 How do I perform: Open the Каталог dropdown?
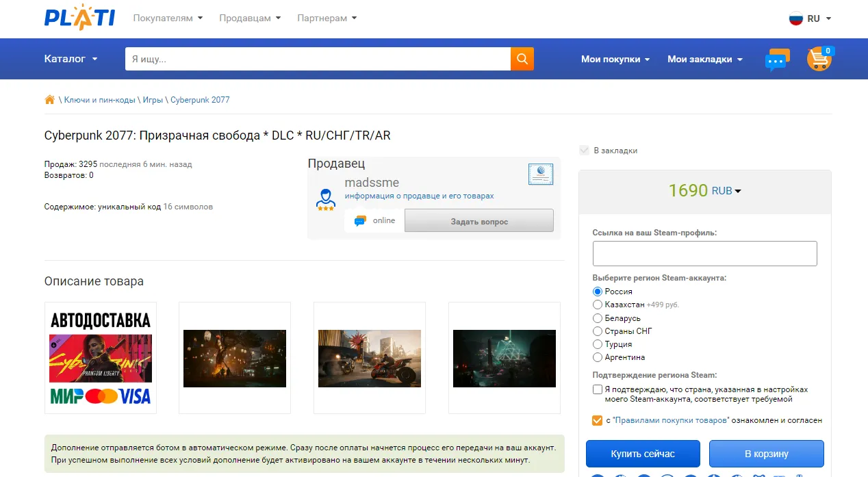(71, 59)
